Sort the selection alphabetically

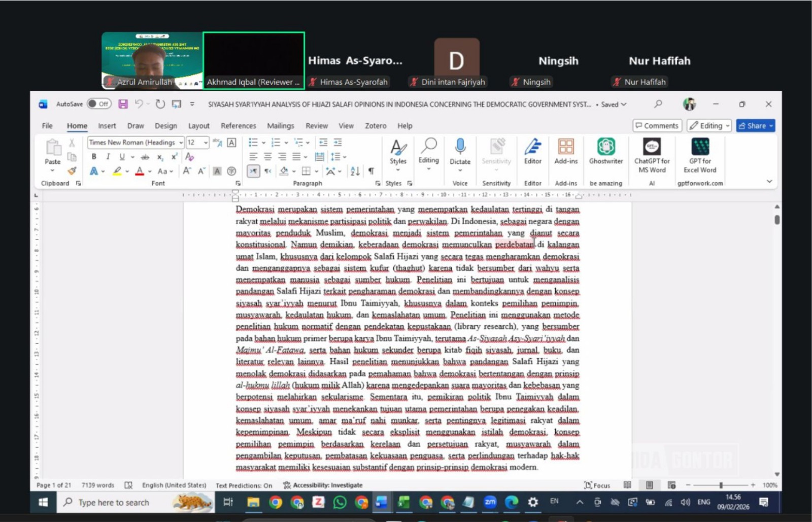coord(355,171)
